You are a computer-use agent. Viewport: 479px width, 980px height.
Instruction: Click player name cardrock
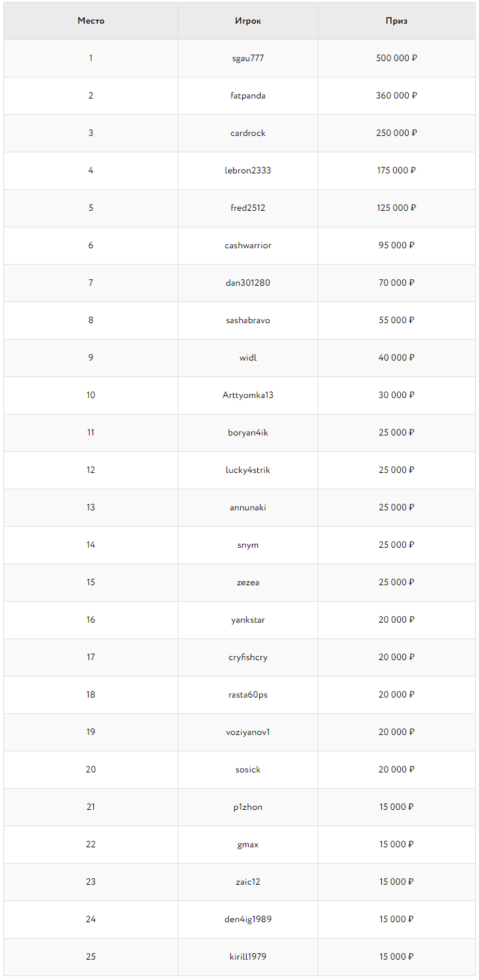[248, 133]
